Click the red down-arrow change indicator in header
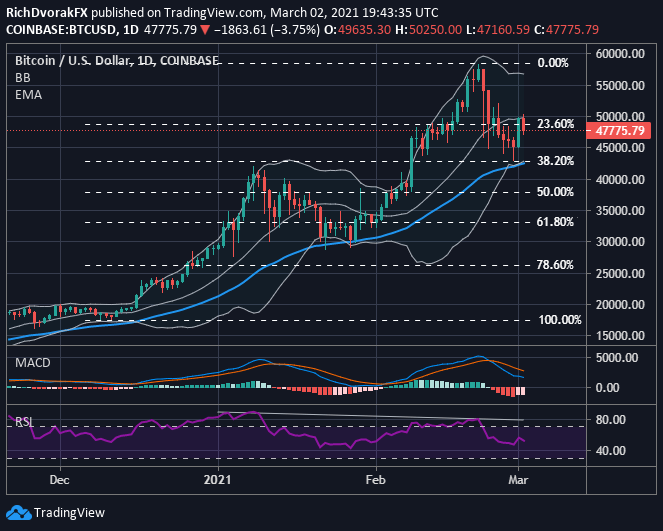The height and width of the screenshot is (531, 663). 205,30
